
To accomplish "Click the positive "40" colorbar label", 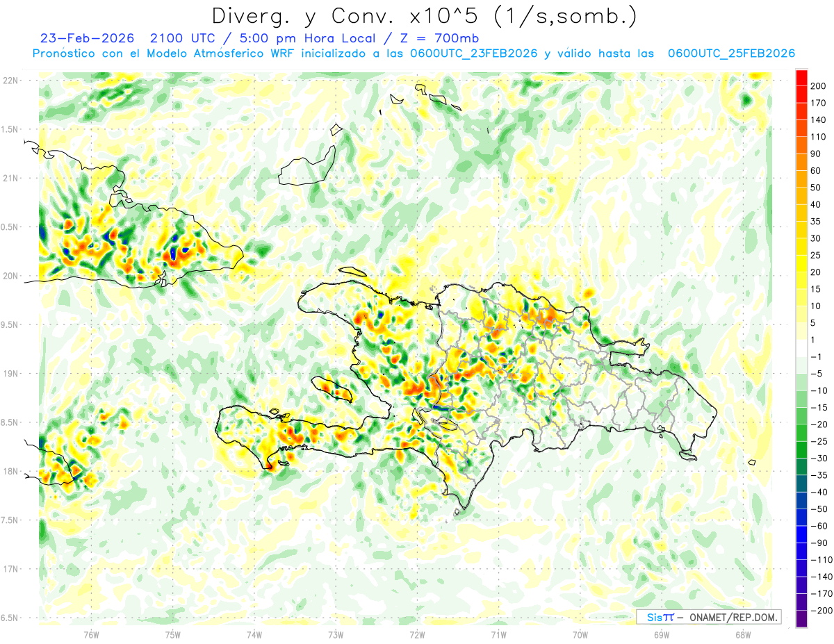I will point(817,204).
